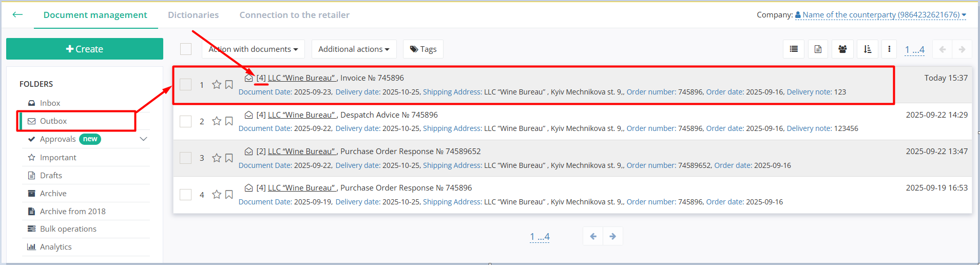
Task: Go to next page with bottom arrow
Action: tap(612, 236)
